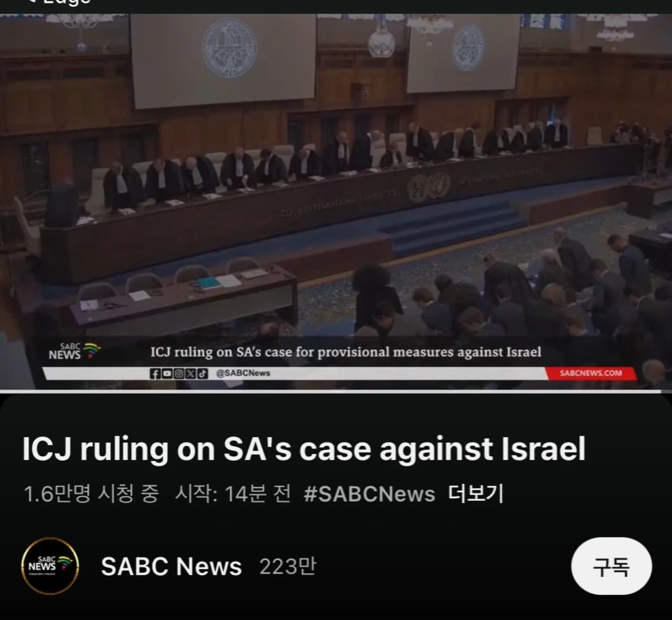Click the red SABCNEWS.COM label in the video
The width and height of the screenshot is (672, 620).
590,373
